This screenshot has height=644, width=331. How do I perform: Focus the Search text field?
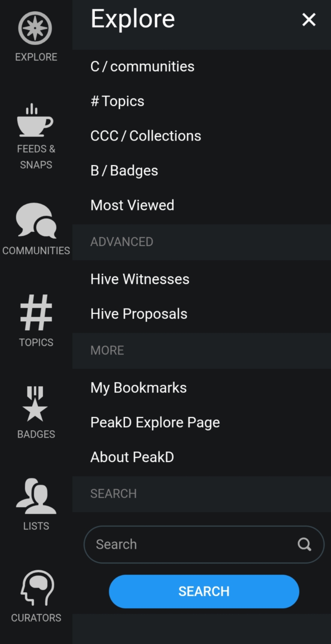pyautogui.click(x=191, y=544)
